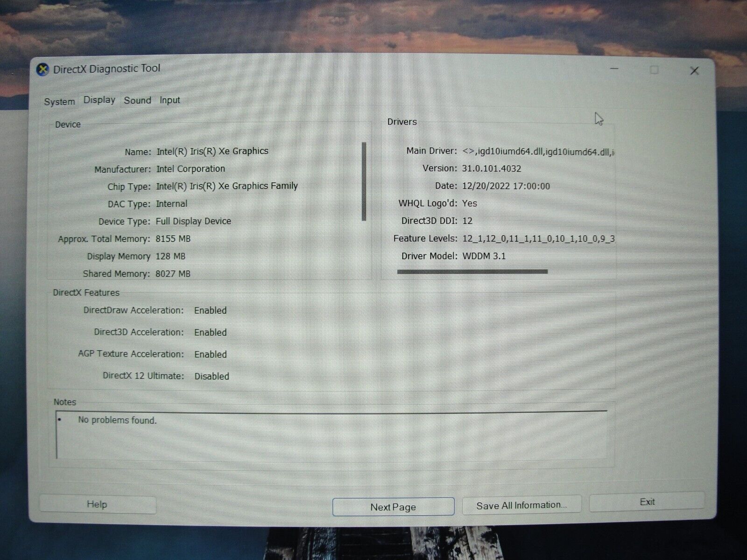Click the Notes box saying No problems found
This screenshot has width=747, height=560.
tap(331, 435)
